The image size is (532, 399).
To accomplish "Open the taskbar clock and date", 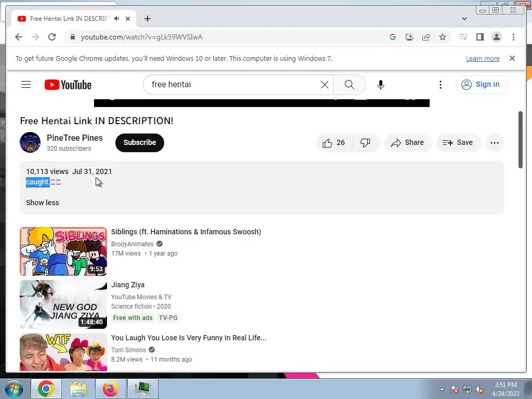I will tap(506, 389).
